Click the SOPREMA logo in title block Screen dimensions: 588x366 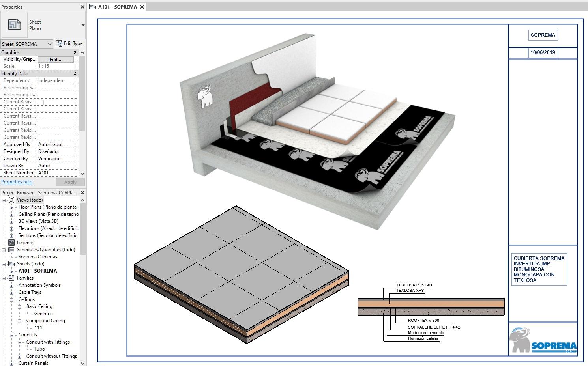tap(543, 340)
